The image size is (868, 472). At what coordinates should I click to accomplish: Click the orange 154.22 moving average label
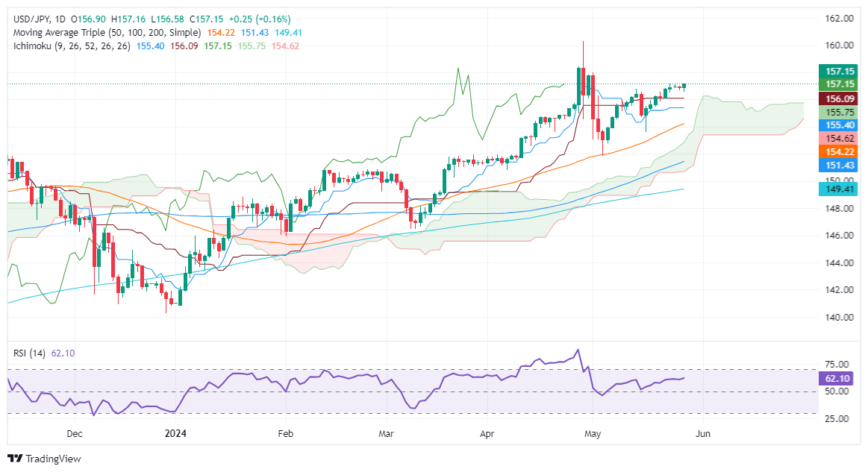[x=838, y=151]
